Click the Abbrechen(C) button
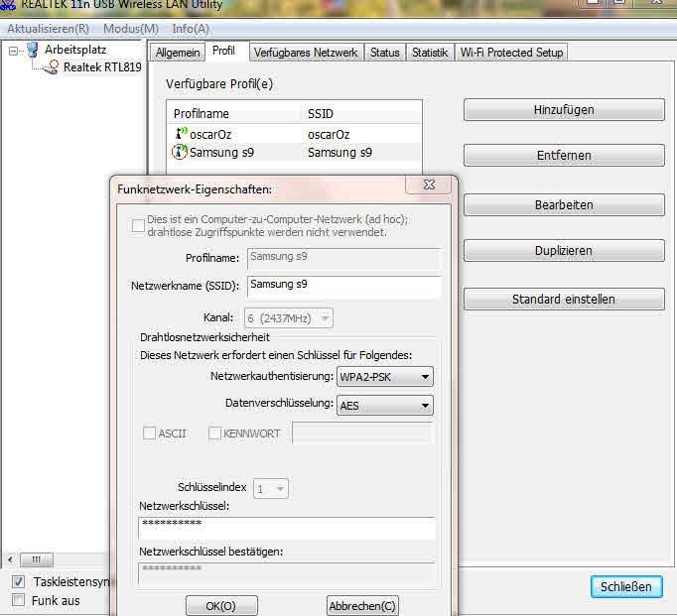 (x=362, y=606)
